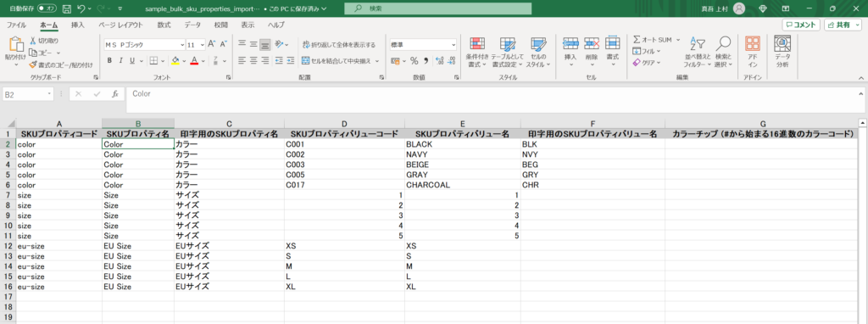
Task: Click the comma style icon
Action: pos(426,61)
